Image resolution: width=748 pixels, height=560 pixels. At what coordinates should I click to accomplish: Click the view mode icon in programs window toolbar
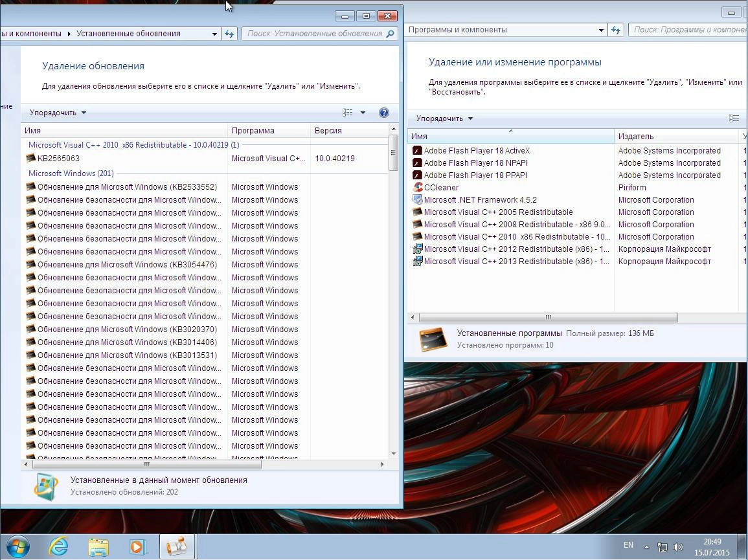coord(734,118)
